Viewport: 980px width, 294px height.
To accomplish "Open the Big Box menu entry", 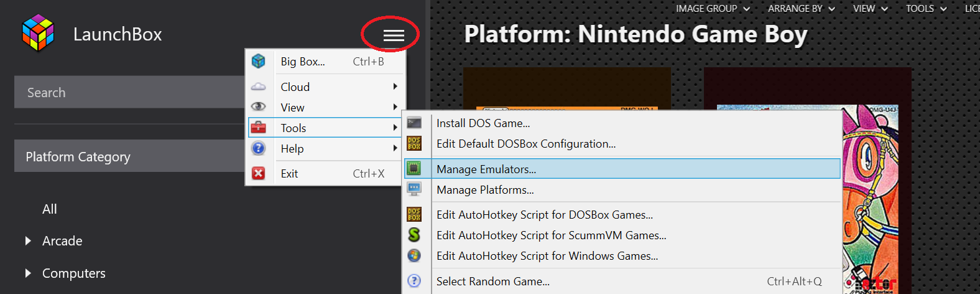I will (326, 61).
